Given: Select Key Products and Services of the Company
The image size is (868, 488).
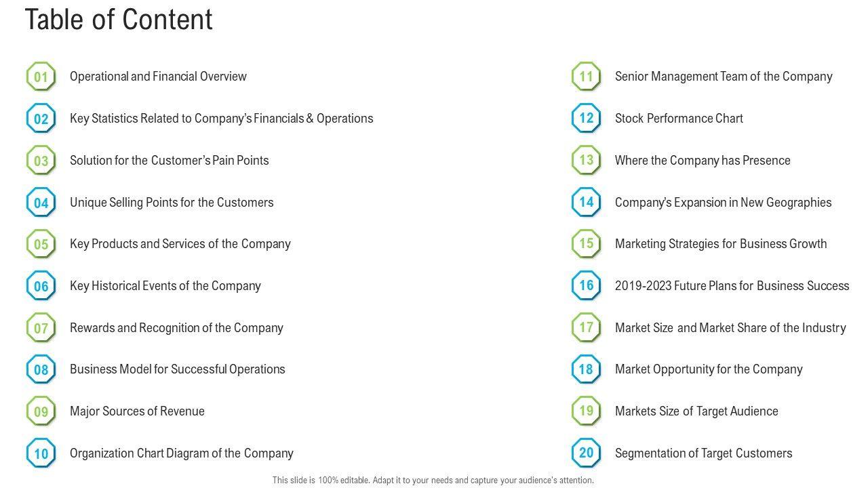Looking at the screenshot, I should point(180,244).
